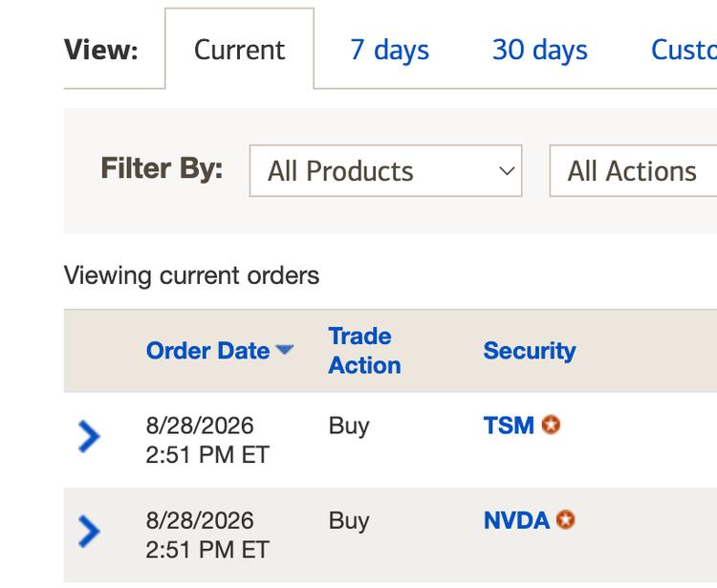Screen dimensions: 717x588
Task: Click the Buy action in TSM row
Action: (x=349, y=426)
